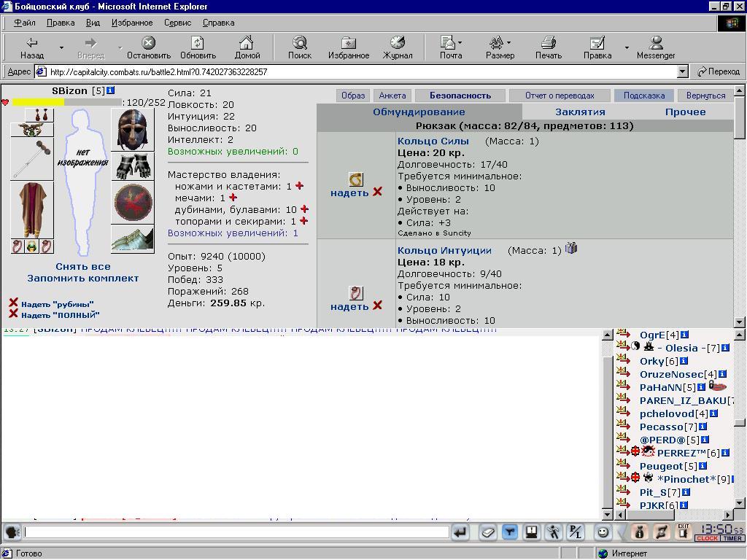The image size is (747, 560).
Task: Click the equipped earrings slot
Action: coord(39,114)
